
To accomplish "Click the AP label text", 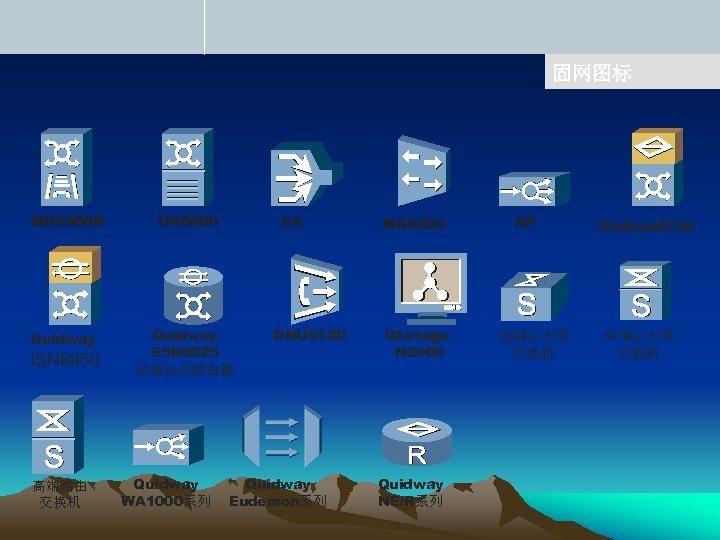I will pyautogui.click(x=525, y=222).
